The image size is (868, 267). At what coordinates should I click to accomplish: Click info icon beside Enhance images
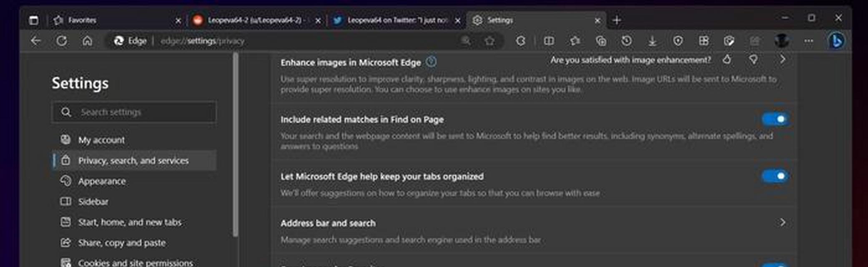[431, 62]
